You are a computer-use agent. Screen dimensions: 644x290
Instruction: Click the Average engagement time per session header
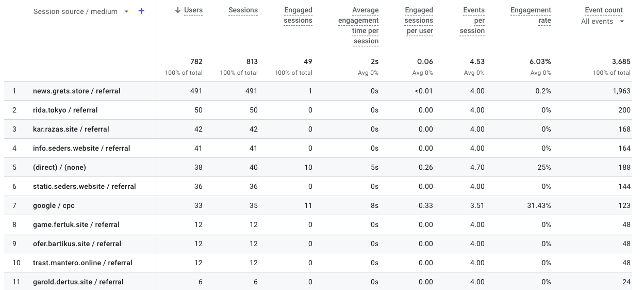click(x=358, y=25)
